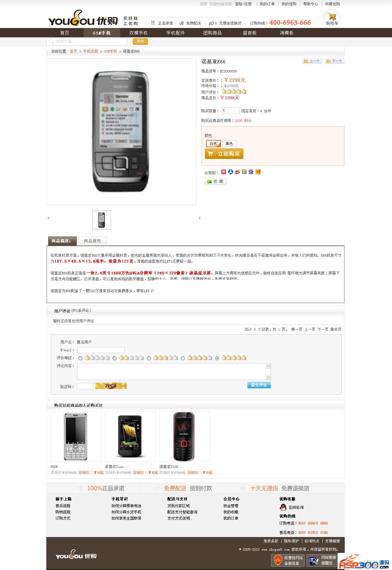Share to Kaixin with red icon
Screen dimensions: 392x570
point(224,172)
